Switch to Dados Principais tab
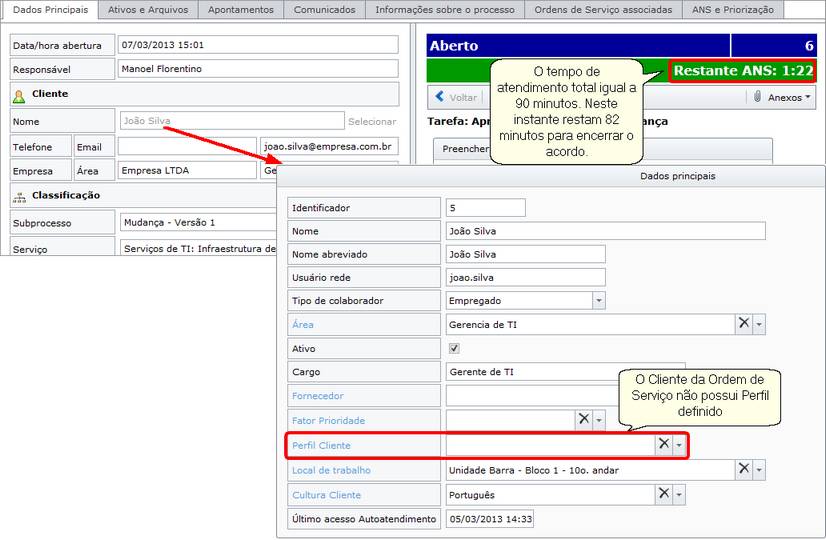The width and height of the screenshot is (826, 540). pyautogui.click(x=51, y=9)
